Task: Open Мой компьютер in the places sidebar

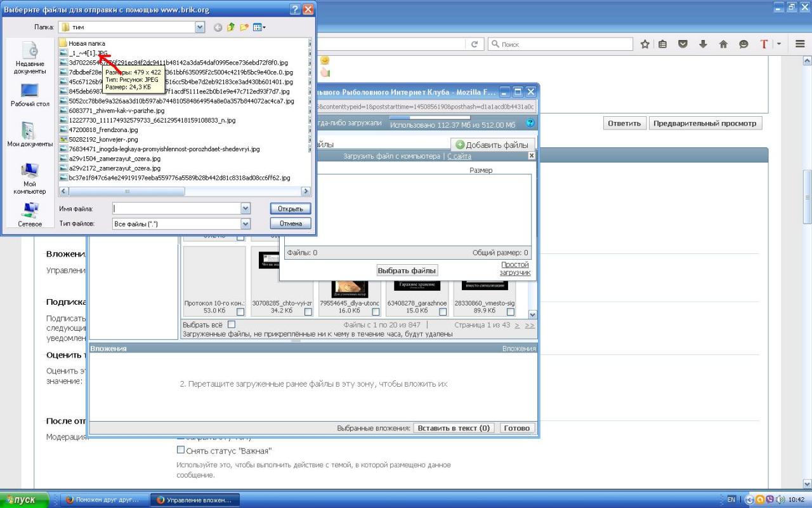Action: [x=30, y=178]
